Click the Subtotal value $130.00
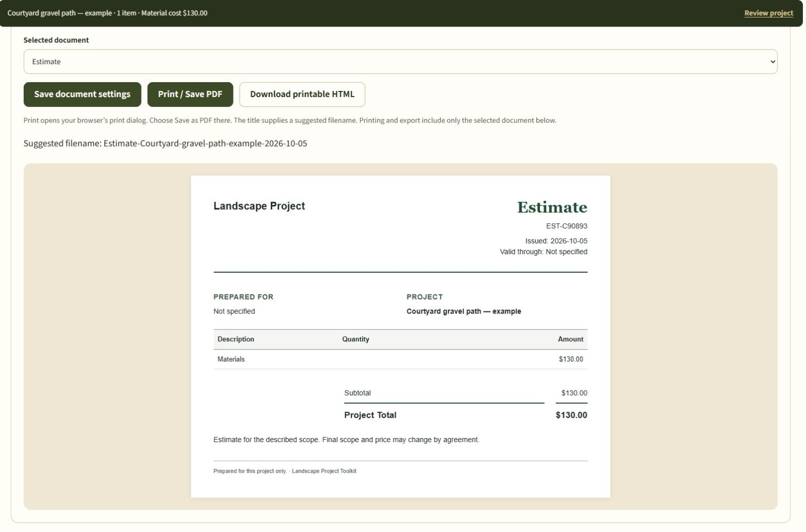 click(x=574, y=393)
